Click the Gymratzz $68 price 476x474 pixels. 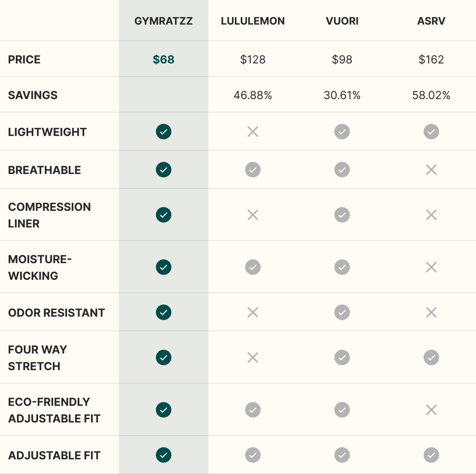click(163, 59)
